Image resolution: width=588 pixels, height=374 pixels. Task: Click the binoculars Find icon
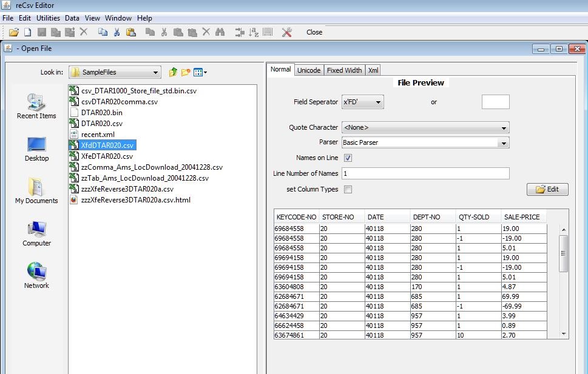220,32
